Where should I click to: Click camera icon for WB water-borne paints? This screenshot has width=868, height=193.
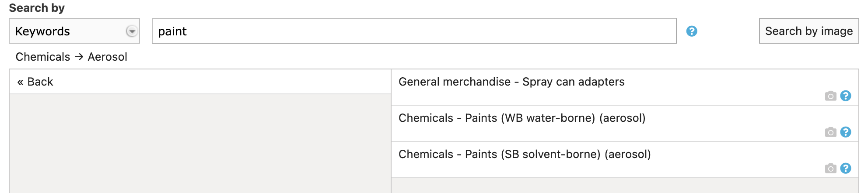(x=830, y=132)
